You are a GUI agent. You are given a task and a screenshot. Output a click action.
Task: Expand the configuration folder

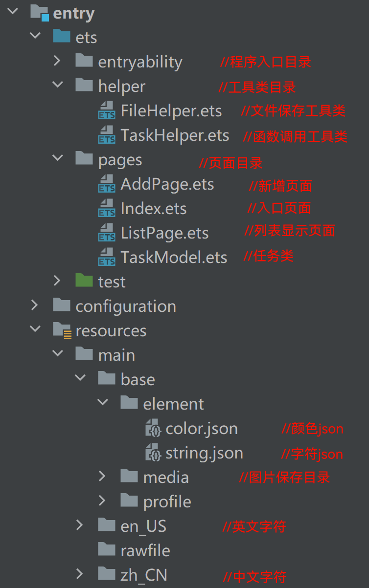34,305
